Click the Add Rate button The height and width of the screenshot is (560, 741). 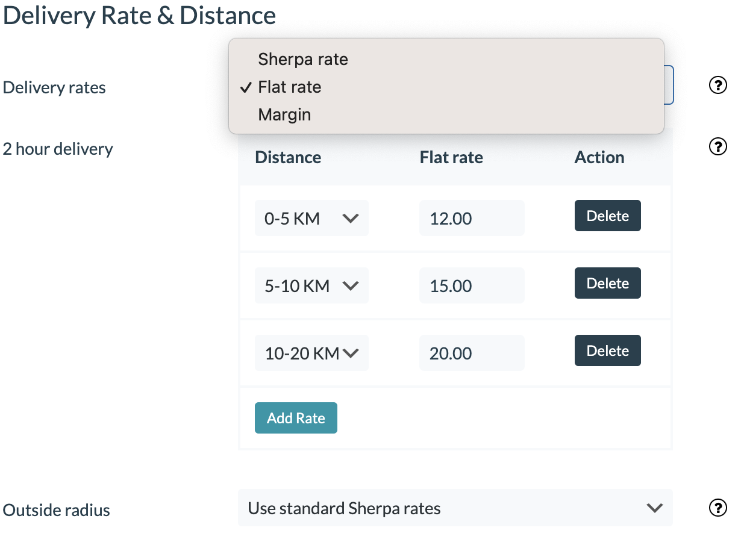tap(296, 418)
